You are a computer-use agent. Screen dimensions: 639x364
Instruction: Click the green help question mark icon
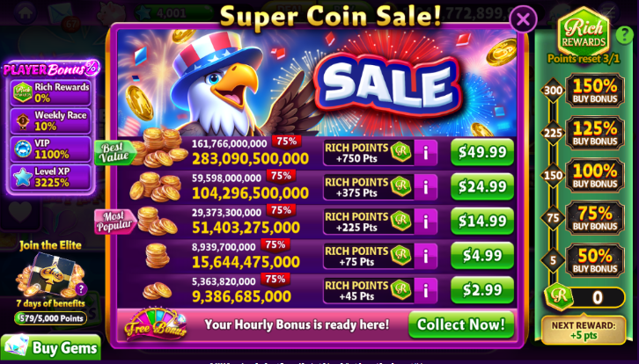(625, 35)
